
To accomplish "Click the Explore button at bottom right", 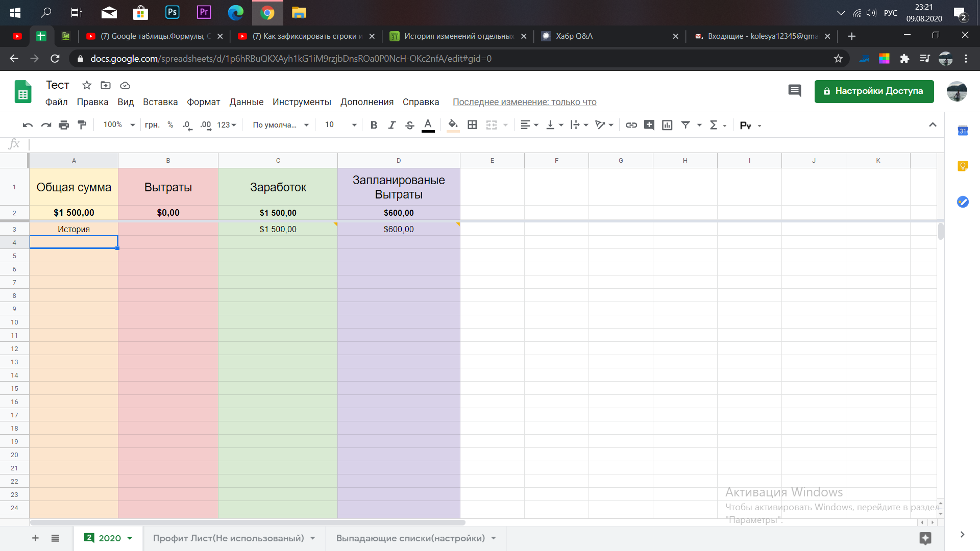I will click(925, 538).
